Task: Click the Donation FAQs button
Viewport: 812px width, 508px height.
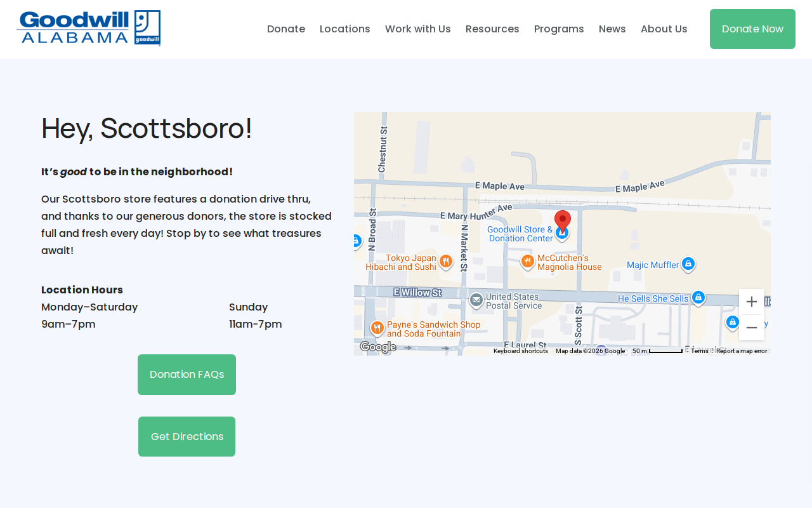Action: [x=187, y=375]
